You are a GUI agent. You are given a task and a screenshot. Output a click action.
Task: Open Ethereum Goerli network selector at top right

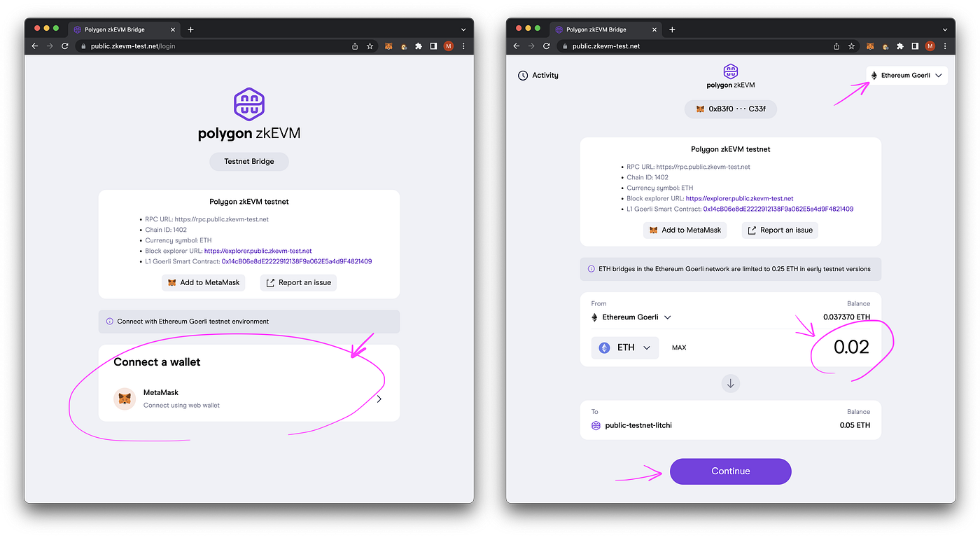(906, 76)
